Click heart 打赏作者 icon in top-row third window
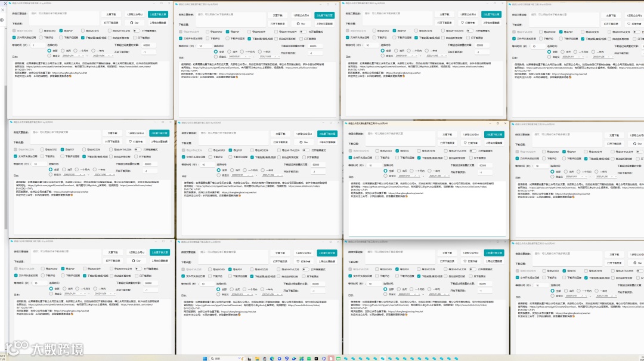Screen dimensions: 644x361 pyautogui.click(x=463, y=23)
